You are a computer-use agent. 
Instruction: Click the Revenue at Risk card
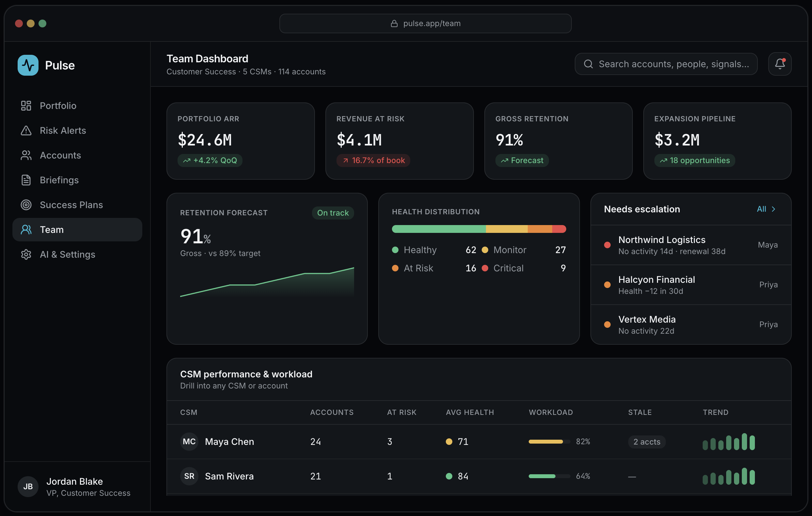coord(399,141)
